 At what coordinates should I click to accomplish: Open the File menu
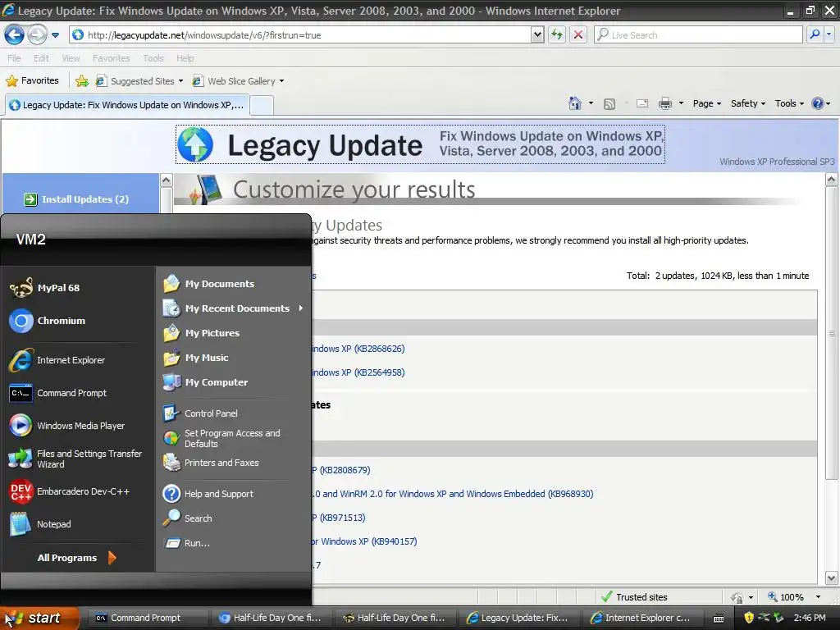15,58
